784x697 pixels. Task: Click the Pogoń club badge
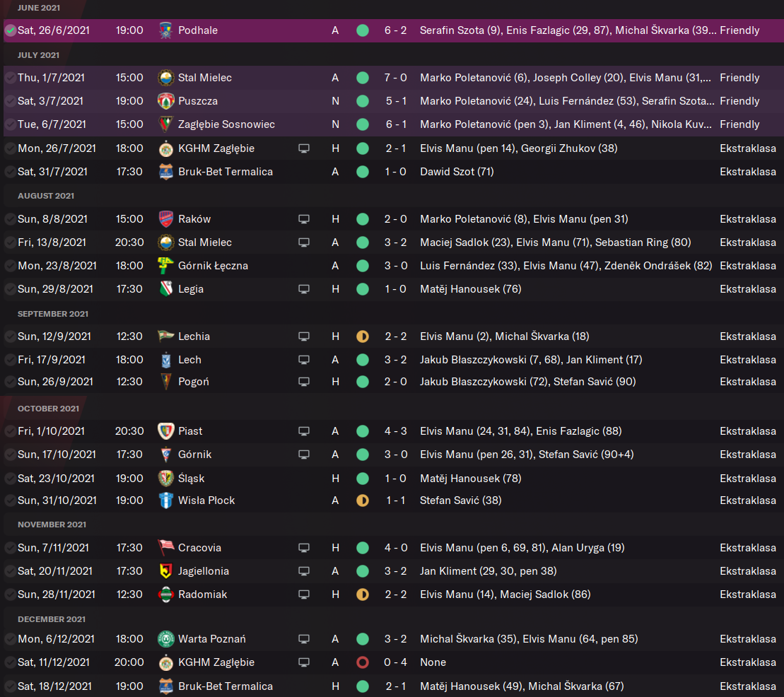click(165, 382)
